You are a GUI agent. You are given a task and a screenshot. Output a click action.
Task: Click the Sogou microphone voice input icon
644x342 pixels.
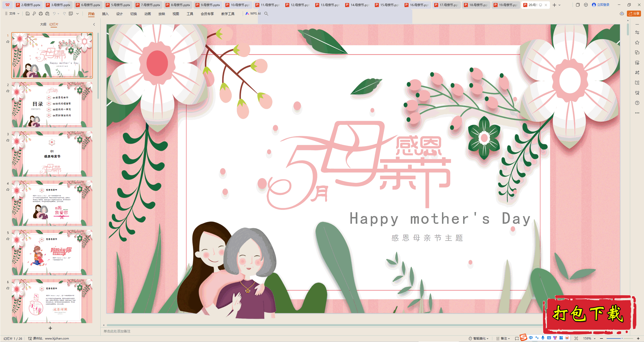pyautogui.click(x=543, y=338)
